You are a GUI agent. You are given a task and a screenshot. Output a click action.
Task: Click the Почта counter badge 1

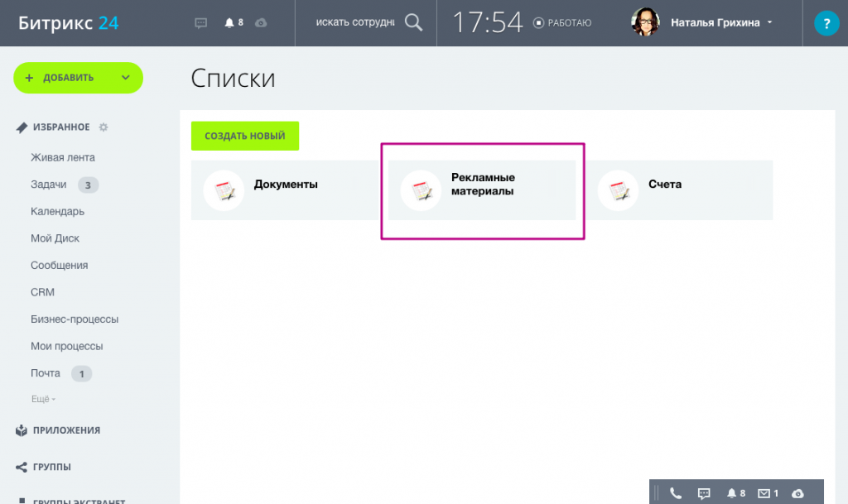point(82,374)
